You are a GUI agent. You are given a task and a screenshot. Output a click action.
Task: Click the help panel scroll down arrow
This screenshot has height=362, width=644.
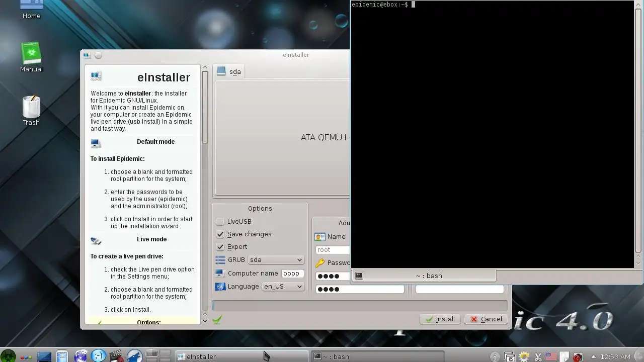pos(205,320)
